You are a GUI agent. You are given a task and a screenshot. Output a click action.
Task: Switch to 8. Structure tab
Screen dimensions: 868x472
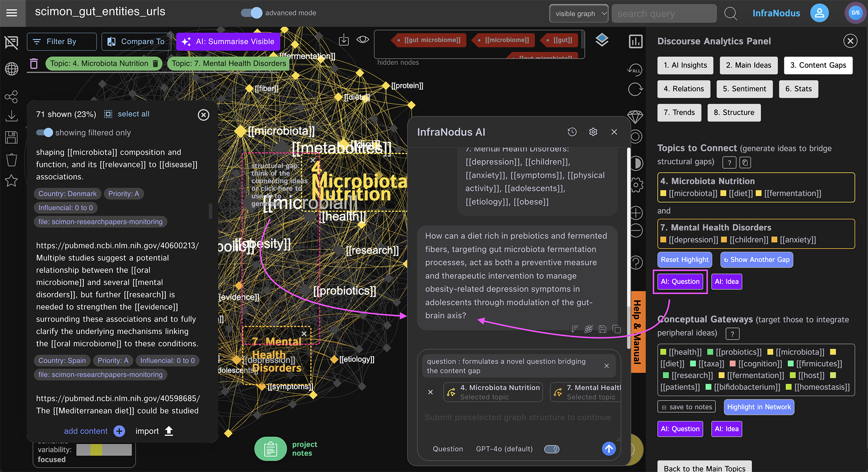tap(734, 112)
